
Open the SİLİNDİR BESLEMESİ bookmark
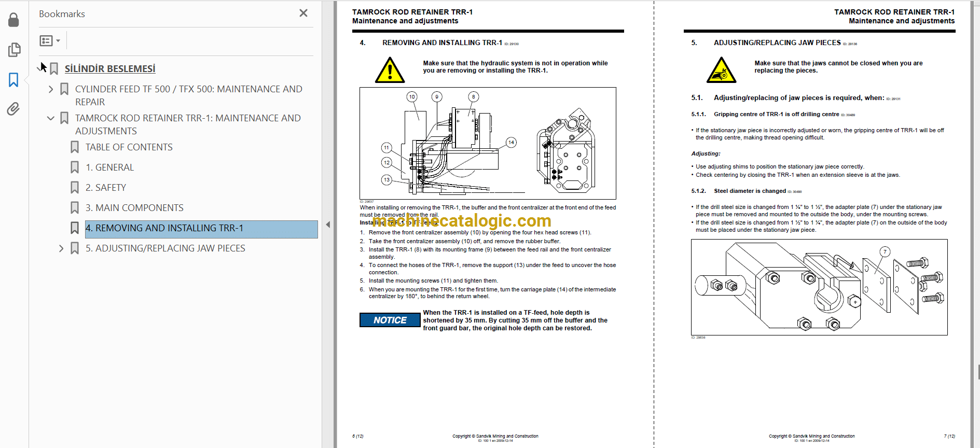[110, 69]
